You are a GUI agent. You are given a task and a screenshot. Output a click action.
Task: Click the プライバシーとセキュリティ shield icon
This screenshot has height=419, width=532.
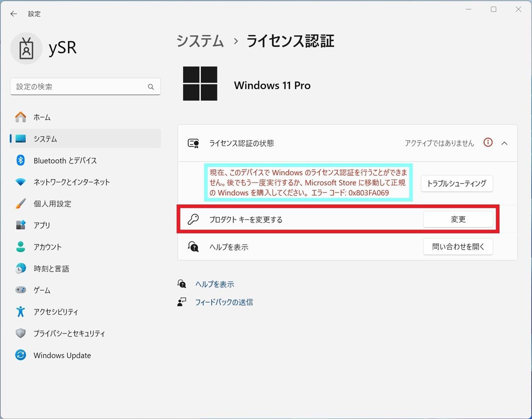[20, 333]
